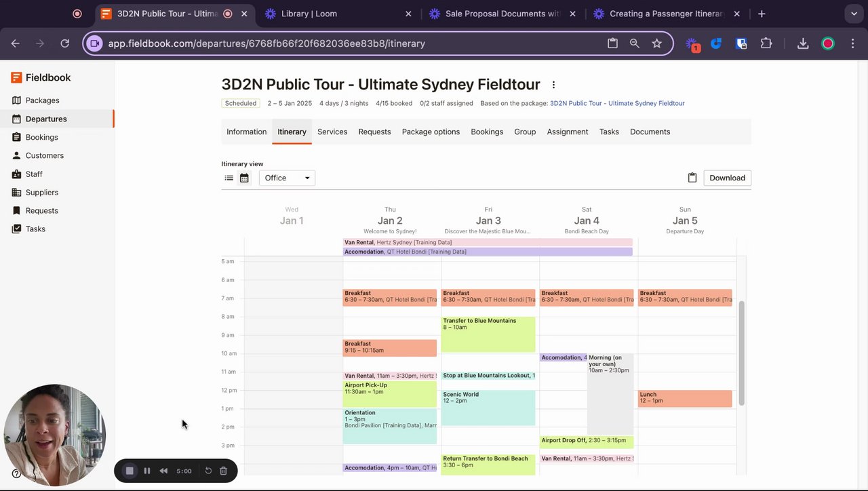Restart the Loom recording
Viewport: 868px width, 491px height.
click(208, 471)
